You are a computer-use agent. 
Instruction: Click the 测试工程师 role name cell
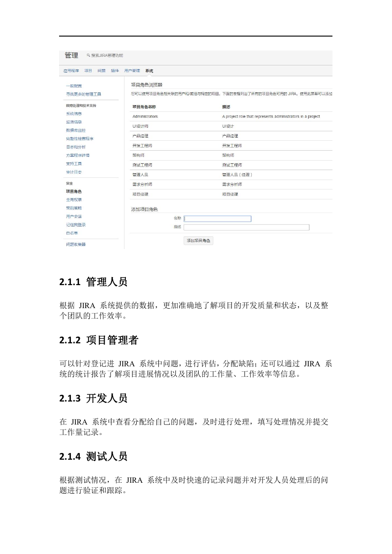pos(142,165)
